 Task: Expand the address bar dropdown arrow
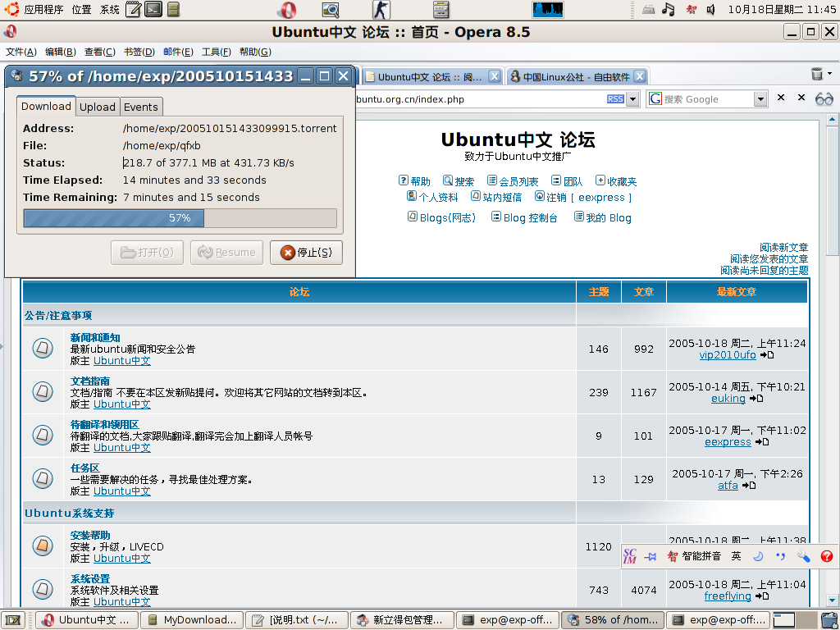[632, 99]
